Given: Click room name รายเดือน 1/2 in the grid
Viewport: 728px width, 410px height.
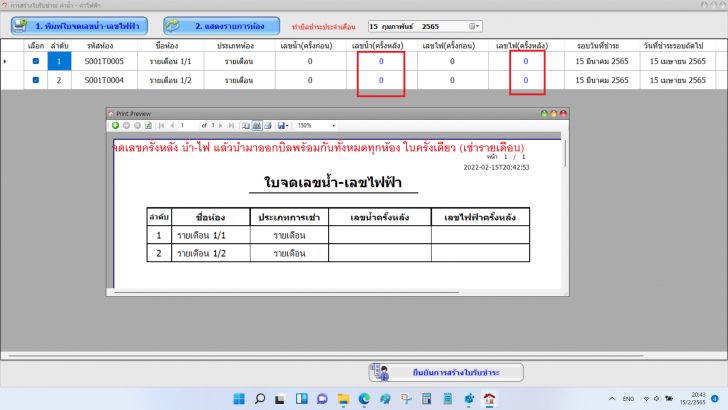Looking at the screenshot, I should [x=170, y=80].
